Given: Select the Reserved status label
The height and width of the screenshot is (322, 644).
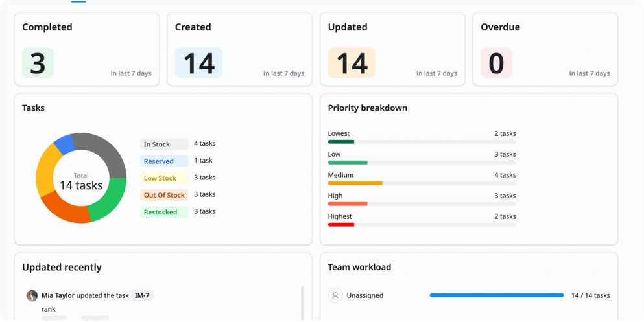Looking at the screenshot, I should [164, 161].
